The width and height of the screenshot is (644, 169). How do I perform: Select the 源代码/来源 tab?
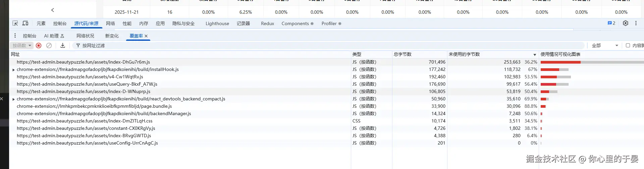(86, 23)
